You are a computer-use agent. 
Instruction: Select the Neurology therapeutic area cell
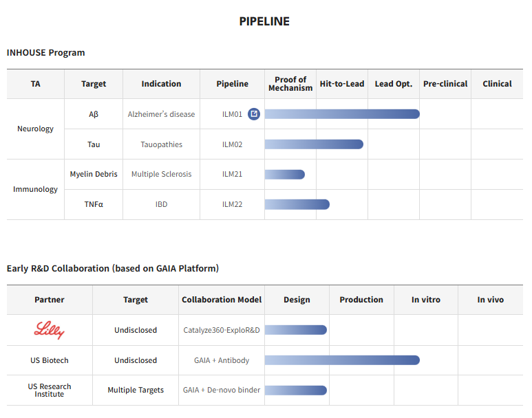click(35, 129)
